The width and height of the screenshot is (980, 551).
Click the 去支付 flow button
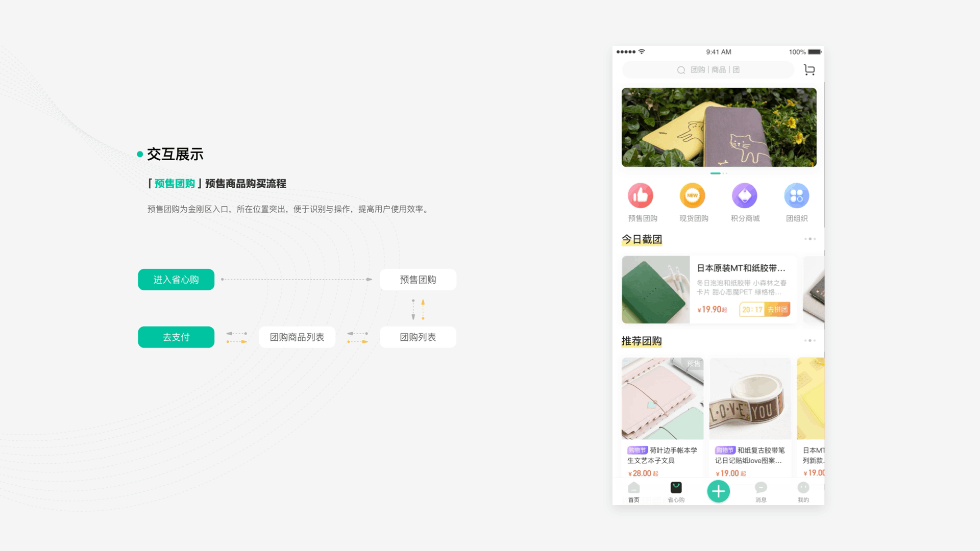[176, 337]
